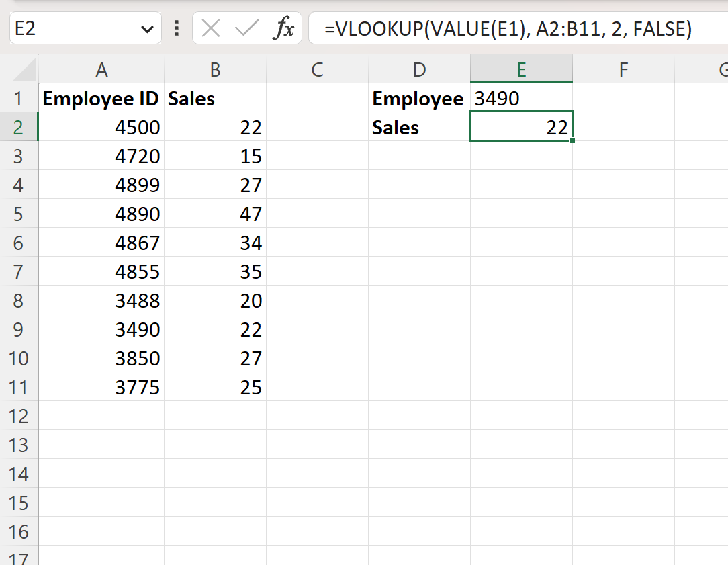Select sales value 35 in column B
This screenshot has width=728, height=565.
point(215,271)
